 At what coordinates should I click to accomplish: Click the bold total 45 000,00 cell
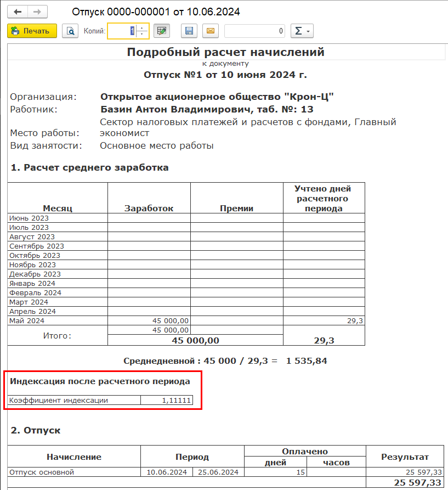pyautogui.click(x=195, y=340)
